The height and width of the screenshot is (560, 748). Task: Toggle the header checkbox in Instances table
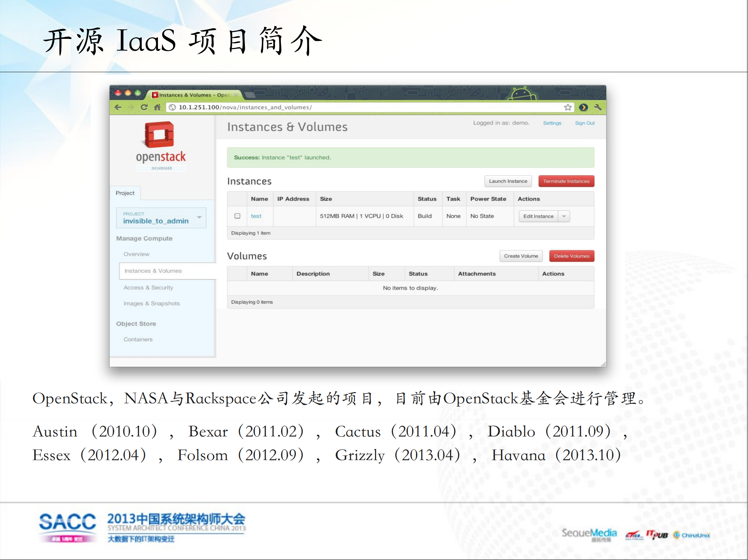[x=237, y=199]
